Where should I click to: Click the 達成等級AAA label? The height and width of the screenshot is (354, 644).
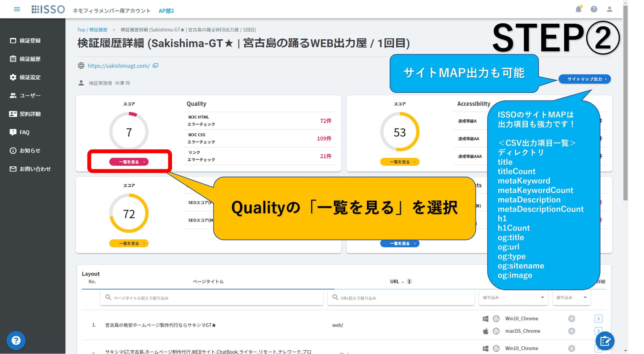point(470,156)
